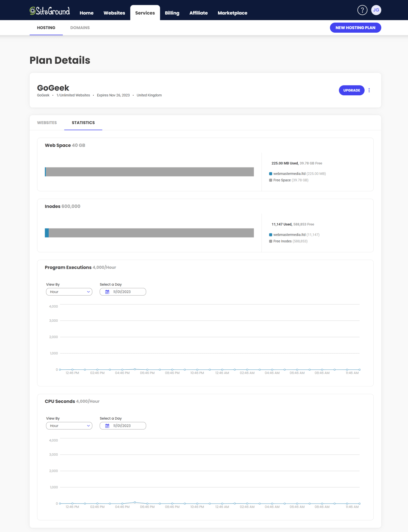This screenshot has height=532, width=408.
Task: Select the Statistics plan tab
Action: click(83, 123)
